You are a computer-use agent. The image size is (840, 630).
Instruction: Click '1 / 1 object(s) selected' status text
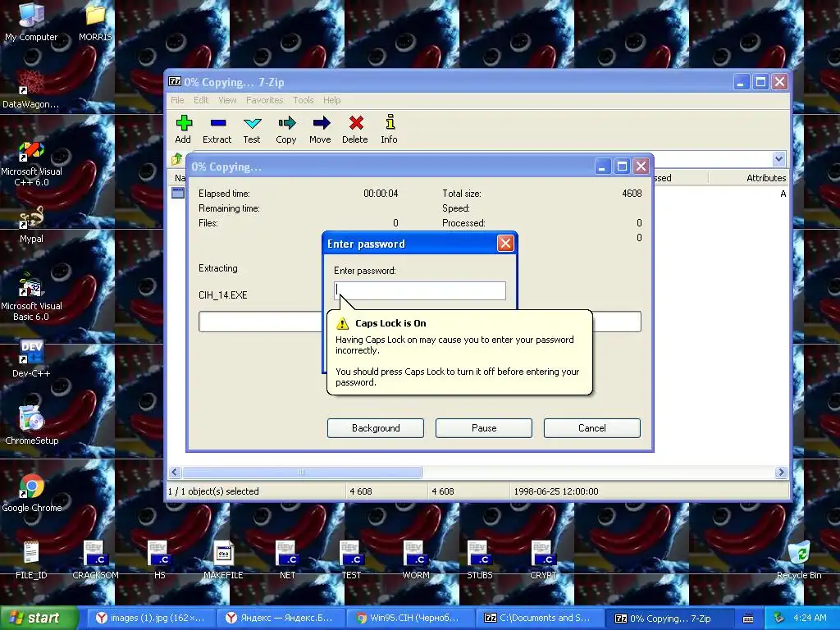213,491
